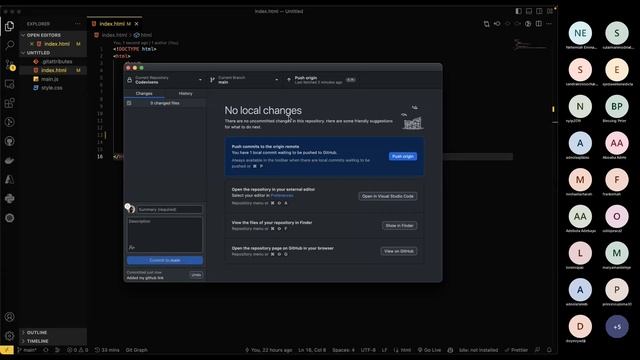Click View on GitHub button
Viewport: 640px width, 360px height.
(398, 251)
